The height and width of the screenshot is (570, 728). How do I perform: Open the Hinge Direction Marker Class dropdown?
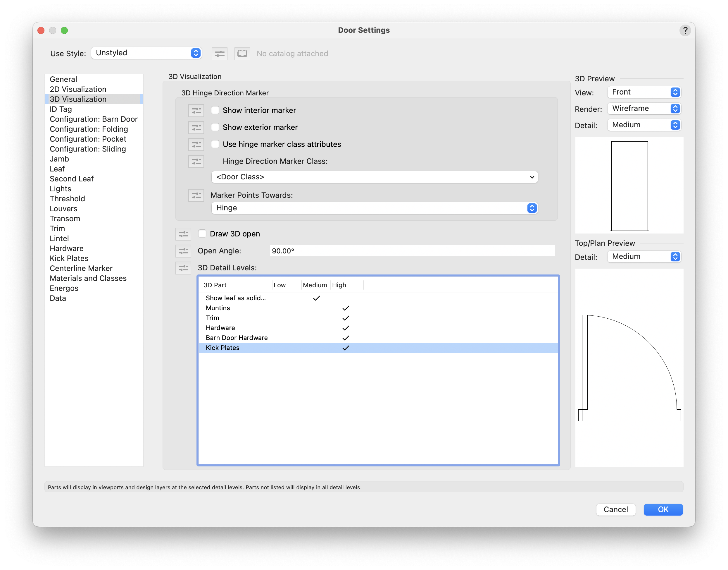point(374,177)
